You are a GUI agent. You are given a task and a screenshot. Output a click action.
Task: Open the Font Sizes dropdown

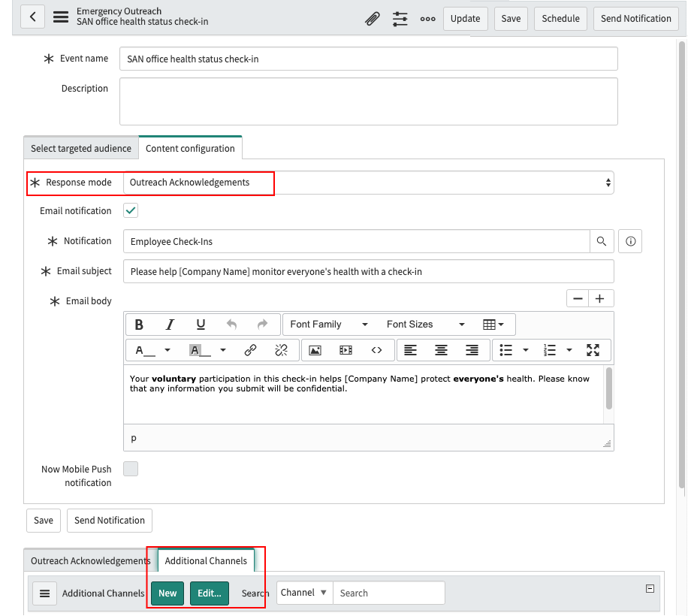pos(426,325)
